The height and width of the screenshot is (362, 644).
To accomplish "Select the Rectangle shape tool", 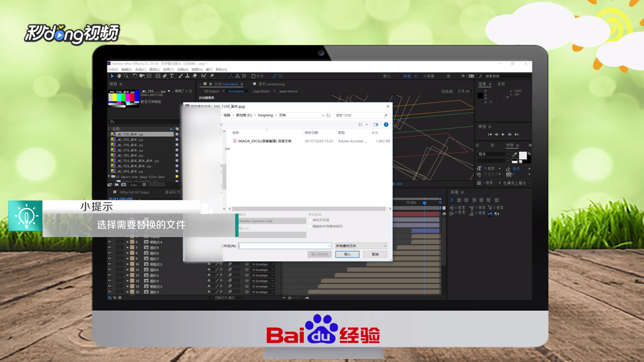I will tap(157, 76).
